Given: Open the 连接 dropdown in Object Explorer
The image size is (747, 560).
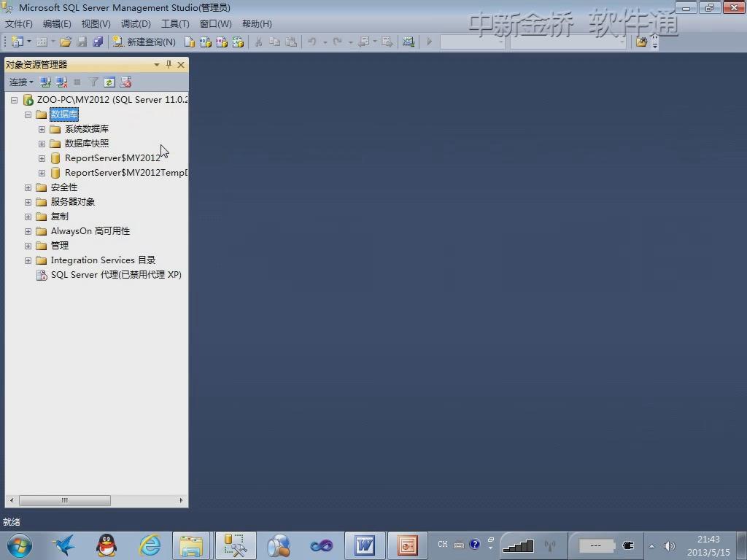Looking at the screenshot, I should click(x=21, y=82).
